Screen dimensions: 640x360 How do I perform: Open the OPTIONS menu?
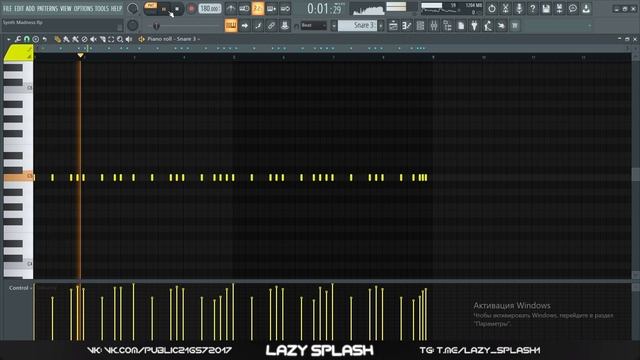pyautogui.click(x=83, y=9)
